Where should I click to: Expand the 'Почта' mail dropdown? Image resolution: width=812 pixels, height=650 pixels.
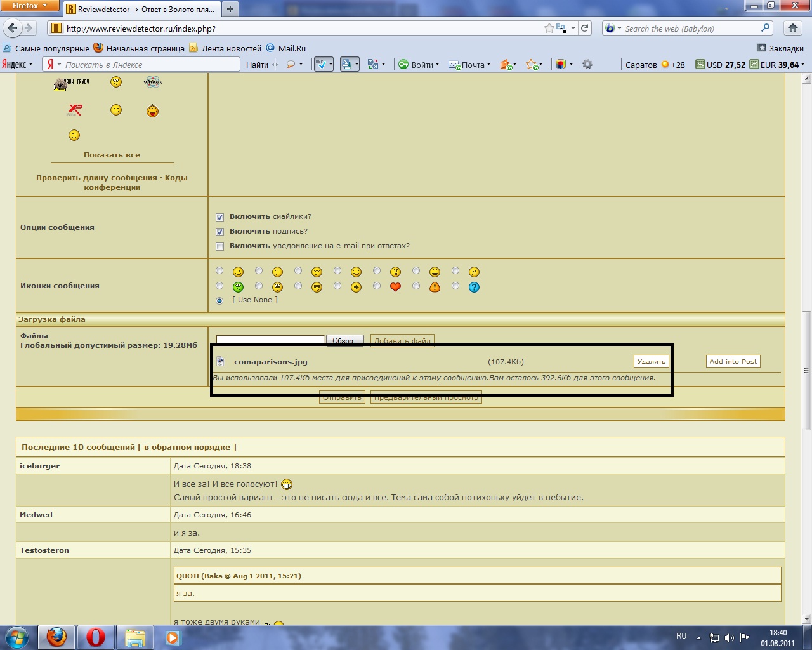(x=470, y=65)
